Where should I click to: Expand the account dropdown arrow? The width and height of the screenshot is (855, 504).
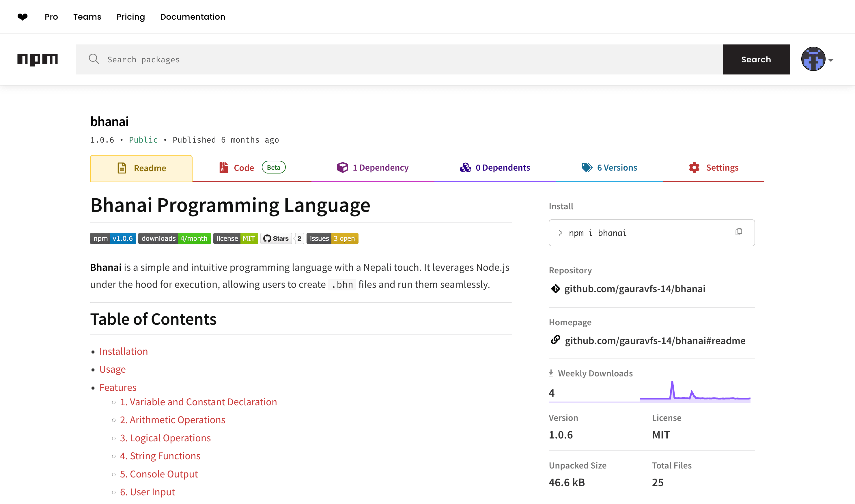pyautogui.click(x=831, y=60)
